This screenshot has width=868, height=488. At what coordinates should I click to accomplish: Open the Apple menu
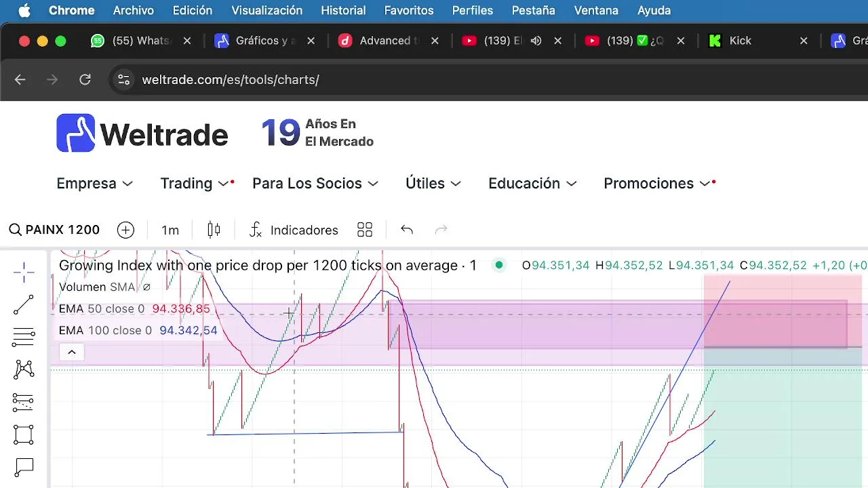pos(24,10)
